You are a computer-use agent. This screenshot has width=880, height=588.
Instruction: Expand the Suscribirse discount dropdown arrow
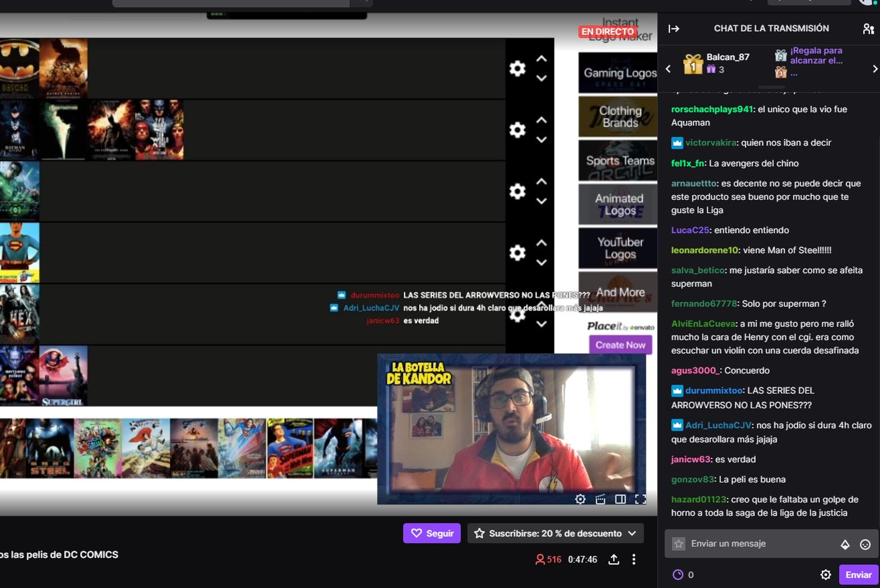[x=632, y=533]
